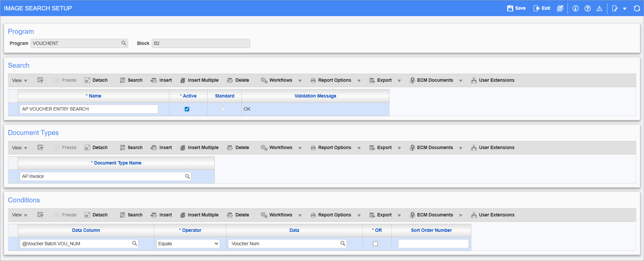This screenshot has height=261, width=644.
Task: Click query-by-example icon in Search toolbar
Action: pyautogui.click(x=41, y=80)
